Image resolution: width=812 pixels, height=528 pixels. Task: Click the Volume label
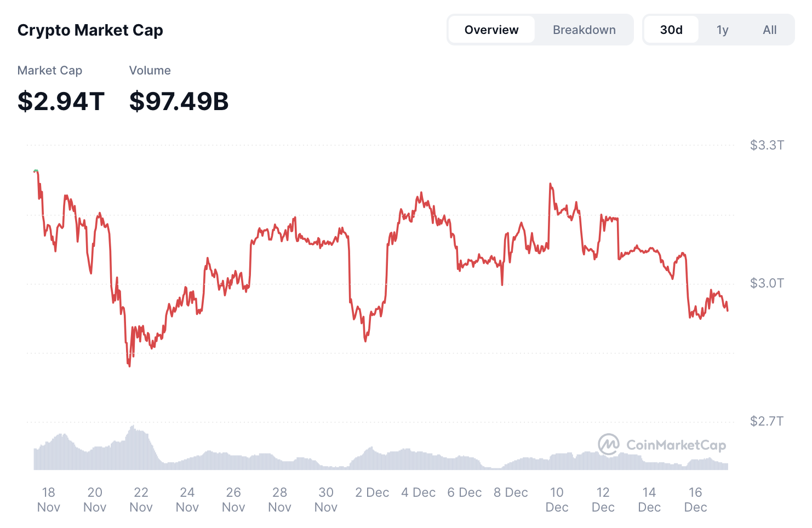pos(150,70)
